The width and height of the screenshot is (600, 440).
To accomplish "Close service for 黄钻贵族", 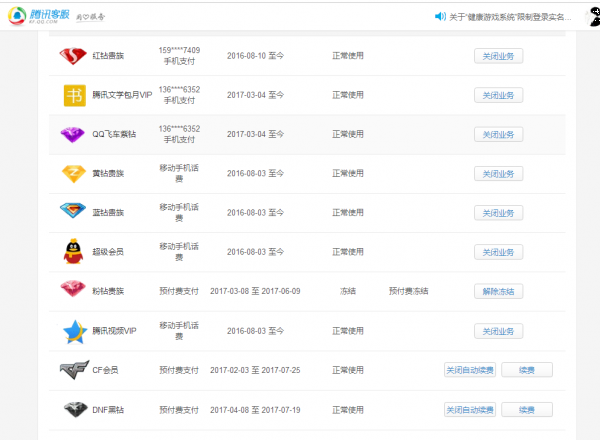I will coord(498,174).
